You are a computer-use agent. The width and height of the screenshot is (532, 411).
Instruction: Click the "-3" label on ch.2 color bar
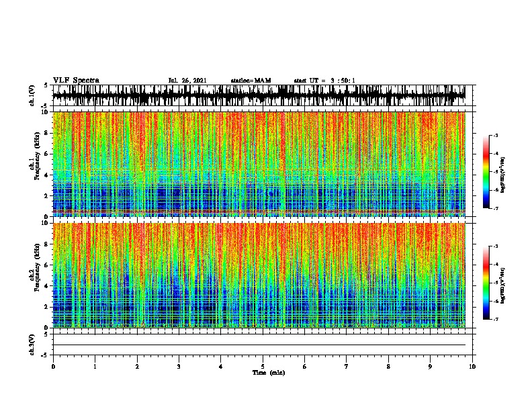(496, 246)
